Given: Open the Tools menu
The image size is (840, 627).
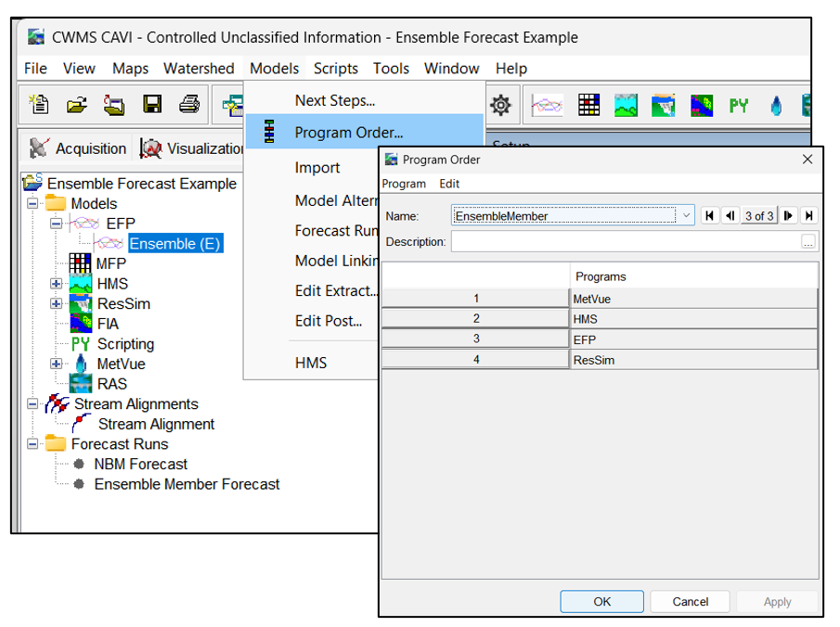Looking at the screenshot, I should 391,69.
